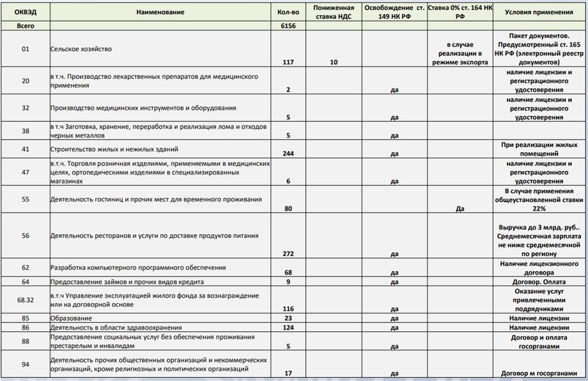Click the Сельское хозяйство name cell
This screenshot has height=381, width=588.
pos(81,49)
